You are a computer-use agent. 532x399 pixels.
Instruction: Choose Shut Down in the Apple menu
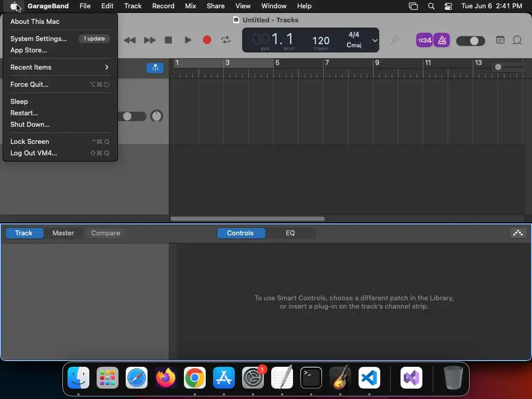60,125
